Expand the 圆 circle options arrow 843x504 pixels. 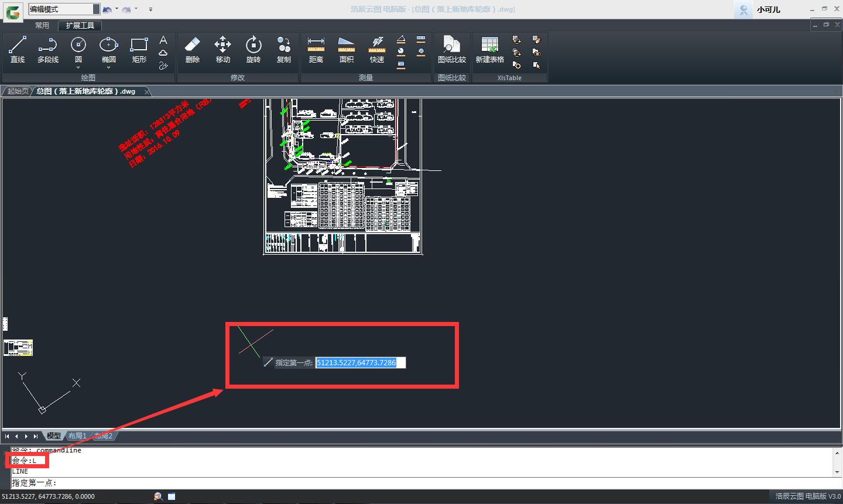(78, 67)
